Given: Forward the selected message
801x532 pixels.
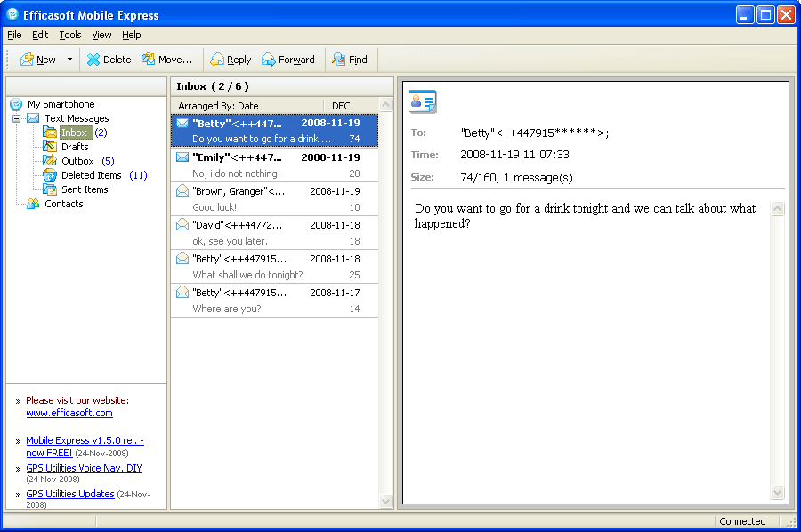Looking at the screenshot, I should pyautogui.click(x=287, y=60).
